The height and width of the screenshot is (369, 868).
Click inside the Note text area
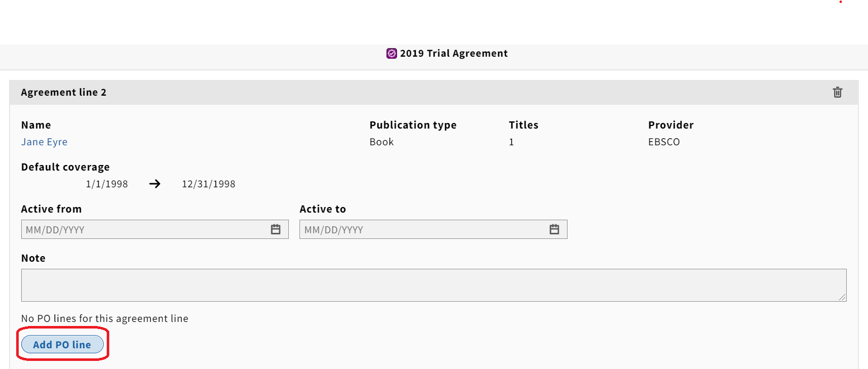(433, 285)
